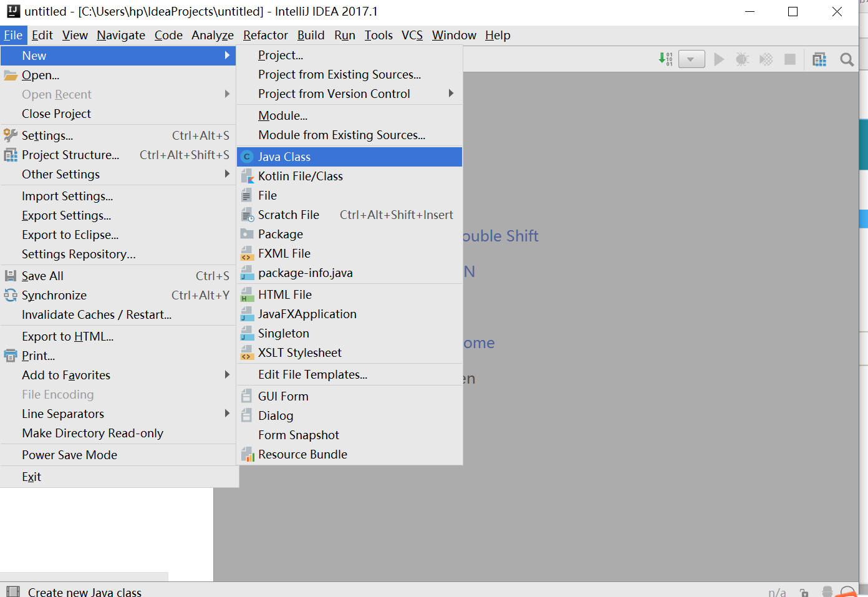Expand Project from Version Control submenu
868x597 pixels.
(349, 94)
